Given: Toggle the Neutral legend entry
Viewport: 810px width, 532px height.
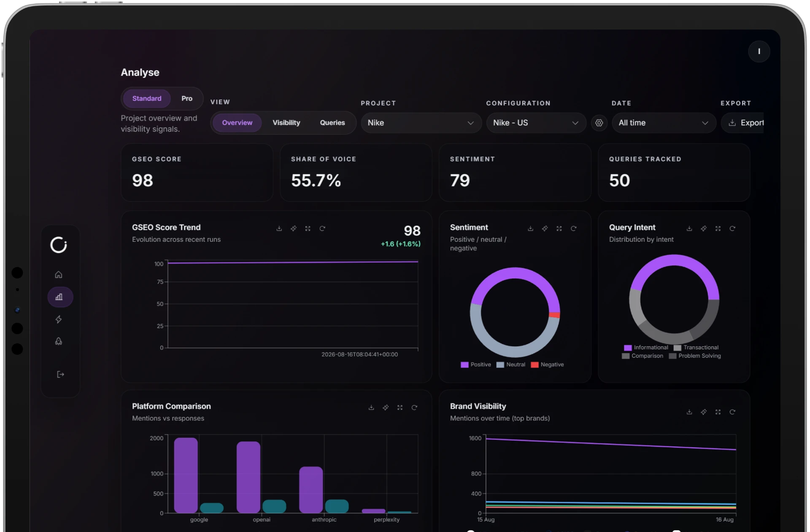Looking at the screenshot, I should pyautogui.click(x=511, y=365).
